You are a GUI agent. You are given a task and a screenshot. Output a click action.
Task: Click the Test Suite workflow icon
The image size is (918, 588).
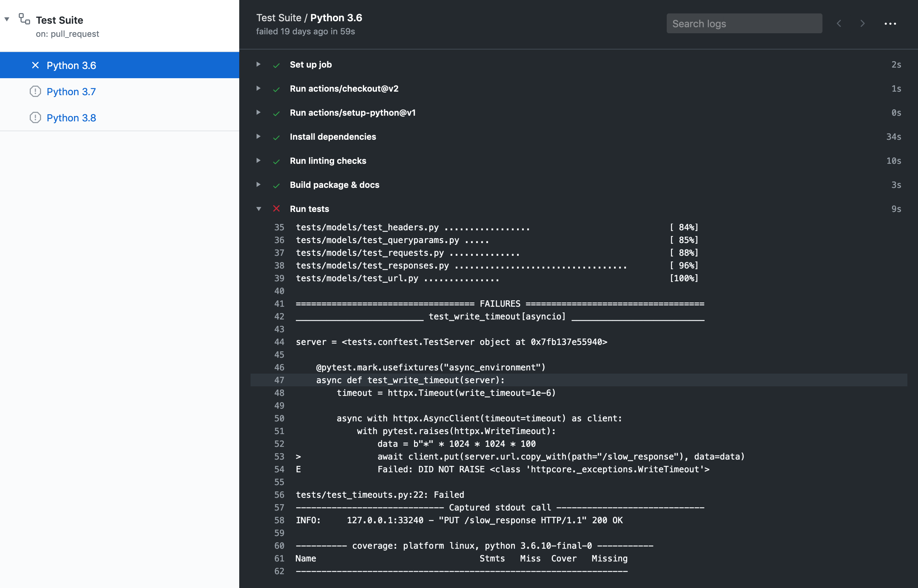[x=24, y=19]
